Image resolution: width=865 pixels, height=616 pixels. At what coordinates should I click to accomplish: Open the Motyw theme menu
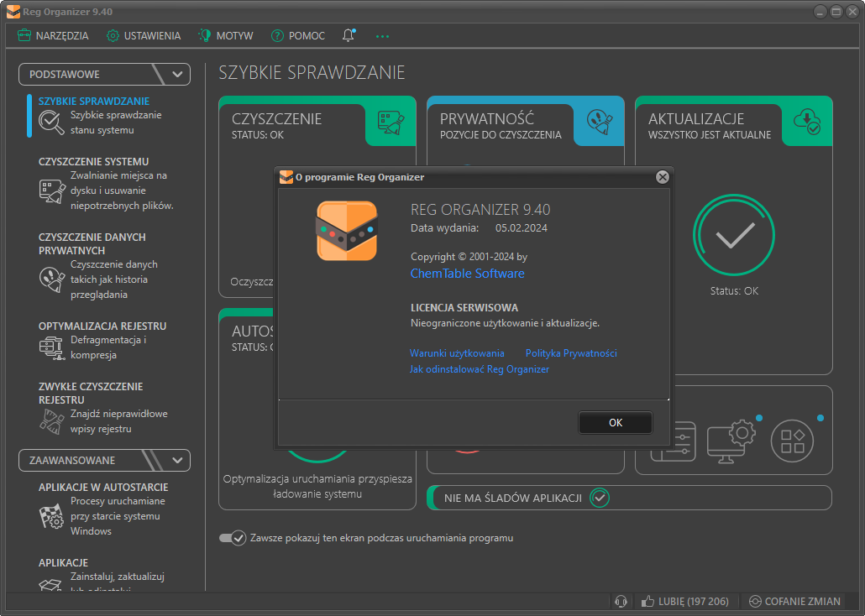point(226,36)
